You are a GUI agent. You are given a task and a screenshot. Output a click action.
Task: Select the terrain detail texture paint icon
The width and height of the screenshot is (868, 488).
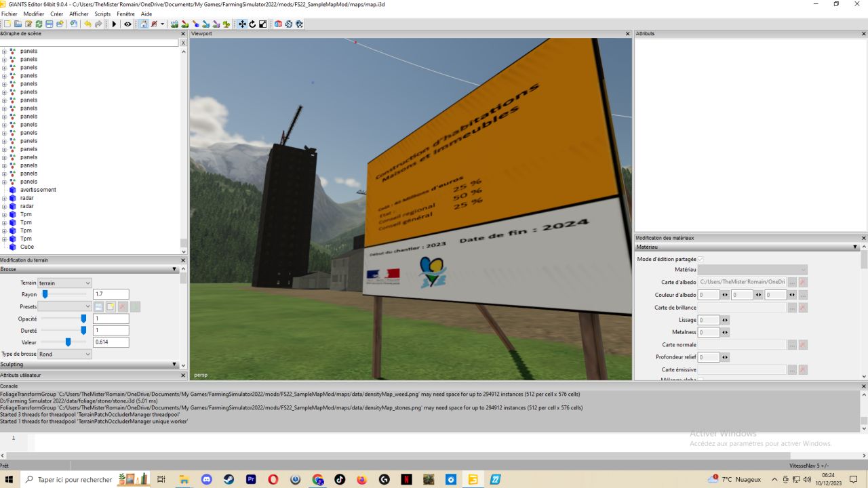pos(184,24)
